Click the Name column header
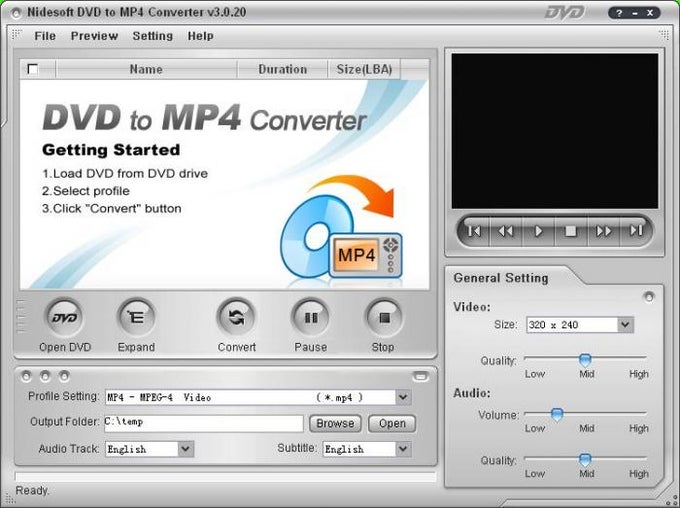The height and width of the screenshot is (508, 680). pyautogui.click(x=146, y=69)
